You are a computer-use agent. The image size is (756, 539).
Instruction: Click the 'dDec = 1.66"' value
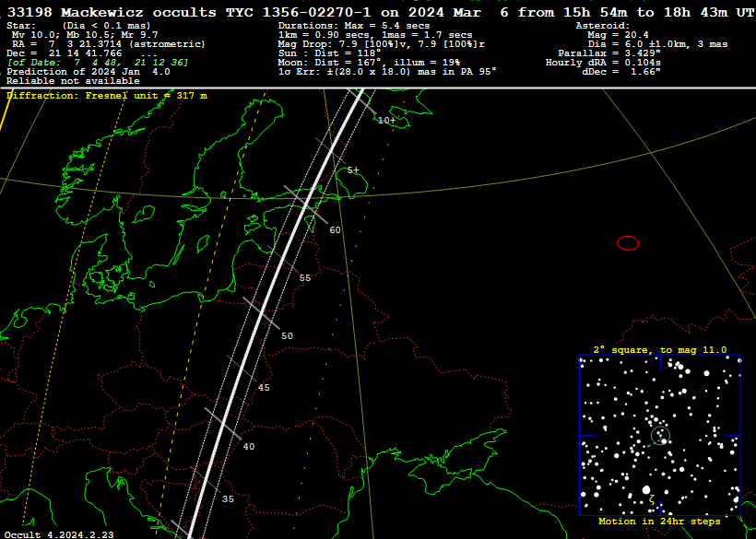tap(621, 71)
